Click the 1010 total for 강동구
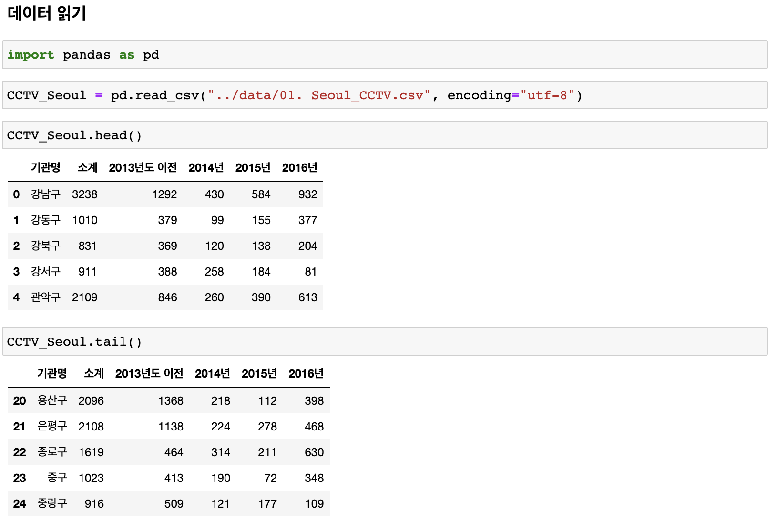The height and width of the screenshot is (532, 777). (85, 220)
